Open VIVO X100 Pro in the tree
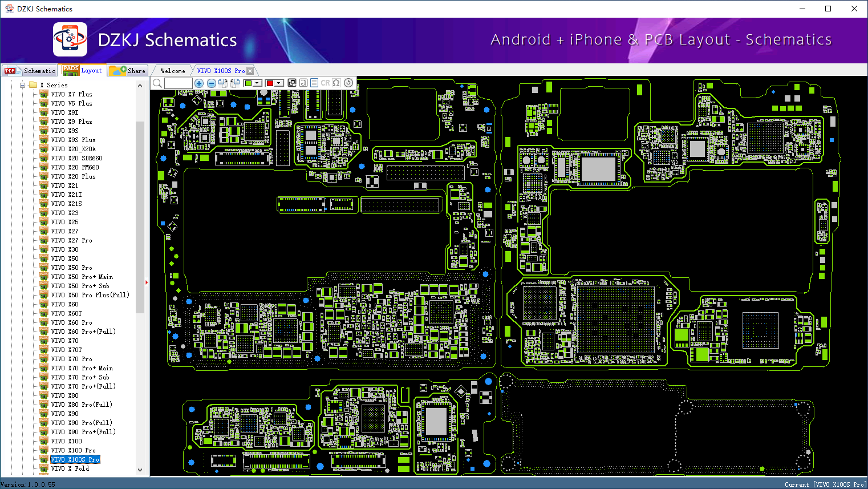 pos(73,450)
